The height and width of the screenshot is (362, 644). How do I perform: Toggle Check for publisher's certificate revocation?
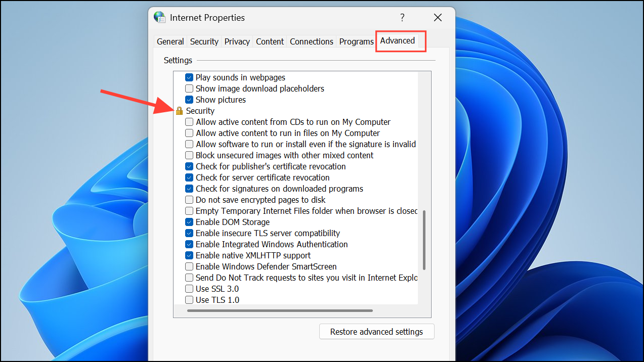pos(189,166)
